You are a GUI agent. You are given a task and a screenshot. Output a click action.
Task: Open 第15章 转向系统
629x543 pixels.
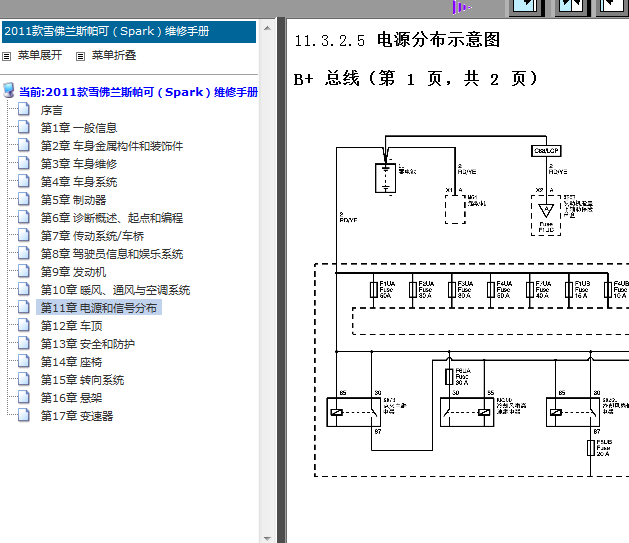click(x=82, y=380)
